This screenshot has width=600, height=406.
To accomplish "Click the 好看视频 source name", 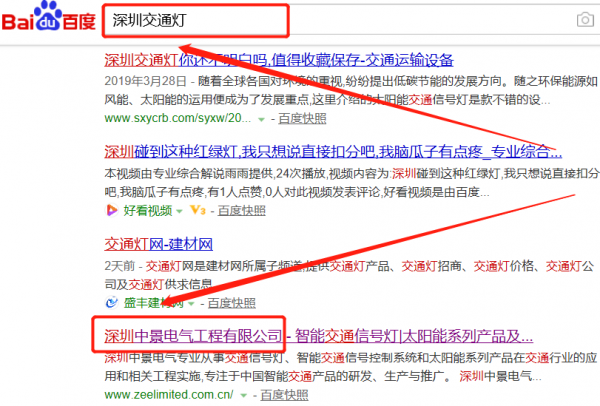I will (x=148, y=211).
